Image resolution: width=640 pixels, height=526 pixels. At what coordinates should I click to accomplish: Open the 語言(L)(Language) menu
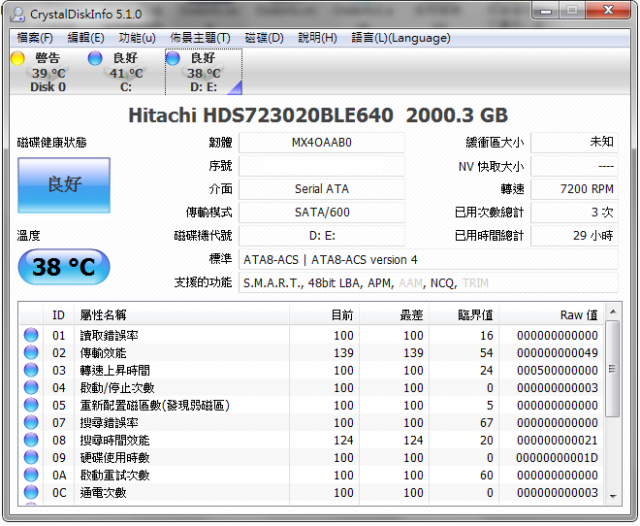(x=401, y=38)
